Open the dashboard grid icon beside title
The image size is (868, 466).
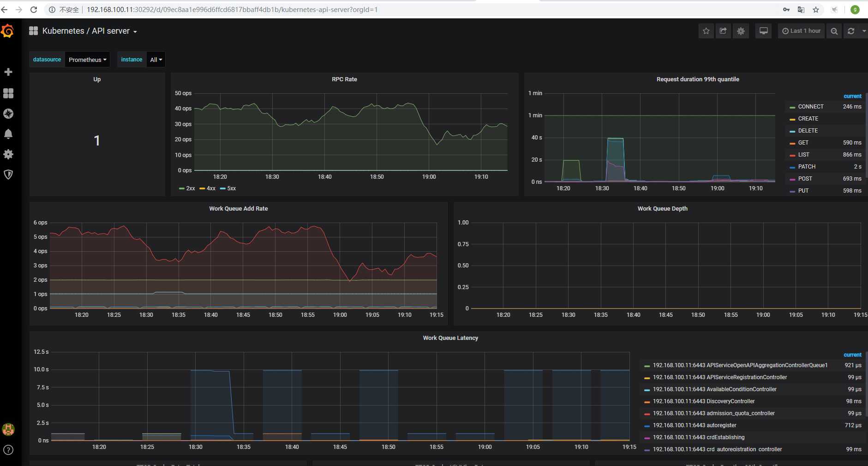[33, 31]
